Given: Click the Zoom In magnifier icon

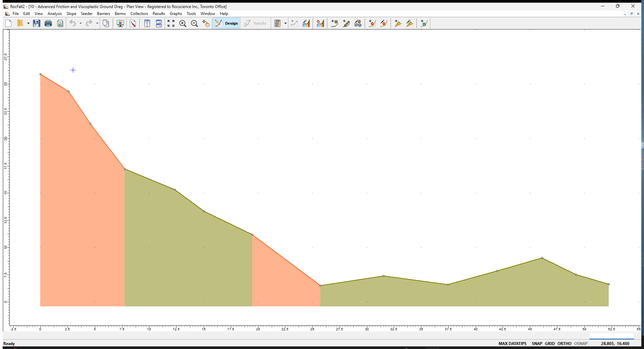Looking at the screenshot, I should click(x=183, y=23).
